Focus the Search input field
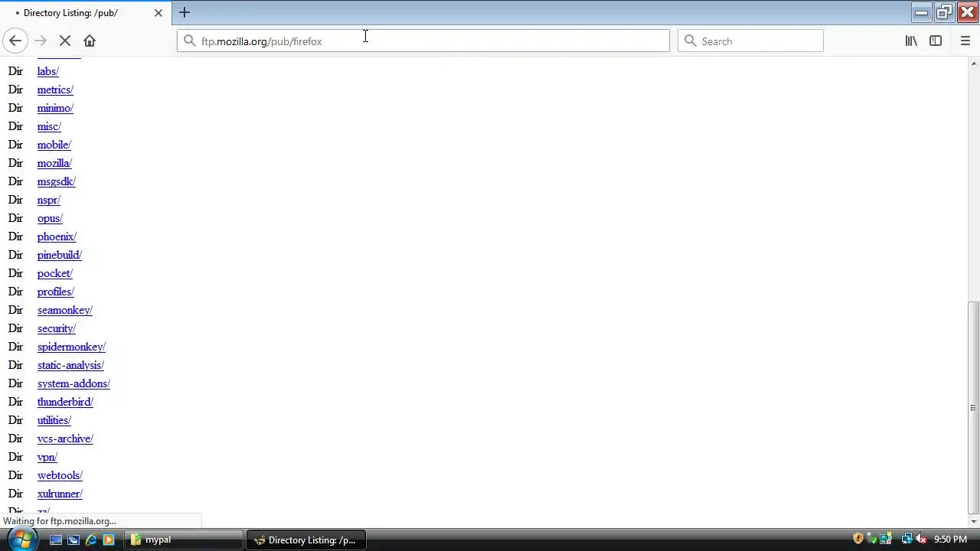Viewport: 980px width, 551px height. [750, 41]
